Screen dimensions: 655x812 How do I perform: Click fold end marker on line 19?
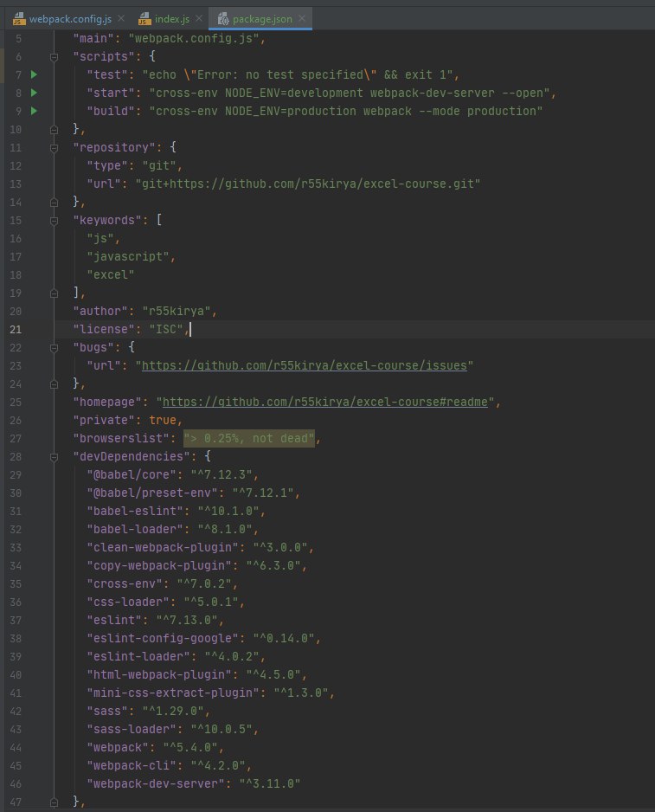54,293
